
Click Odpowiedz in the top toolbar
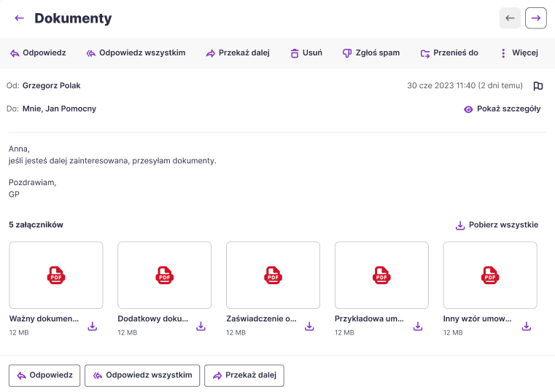coord(38,53)
